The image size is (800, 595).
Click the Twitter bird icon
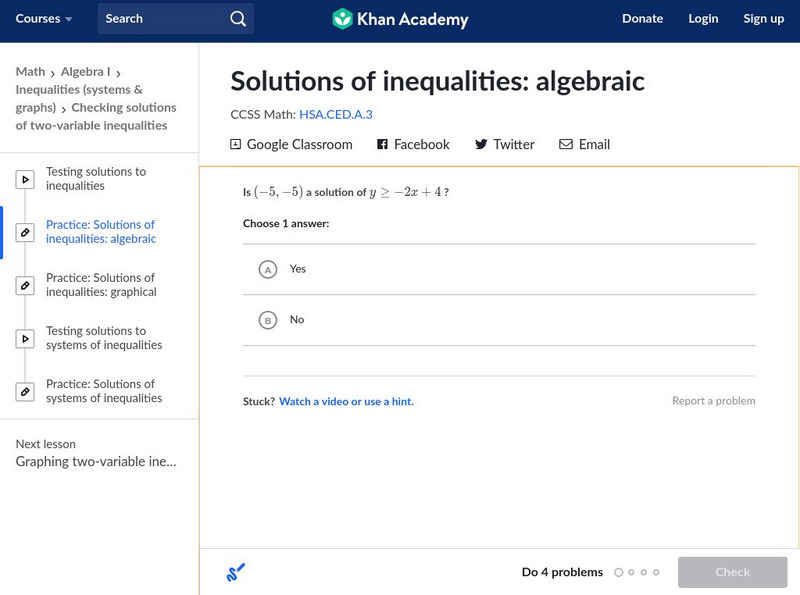(481, 144)
